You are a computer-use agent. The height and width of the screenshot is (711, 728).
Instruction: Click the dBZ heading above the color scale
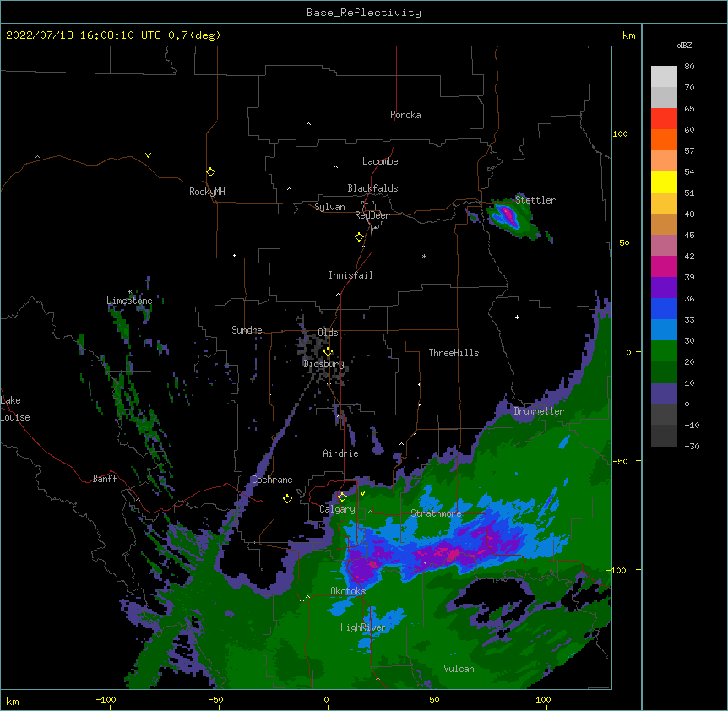(684, 45)
